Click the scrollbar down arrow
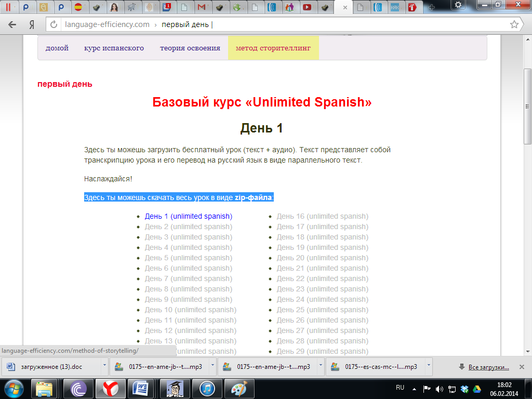The height and width of the screenshot is (399, 532). (528, 351)
